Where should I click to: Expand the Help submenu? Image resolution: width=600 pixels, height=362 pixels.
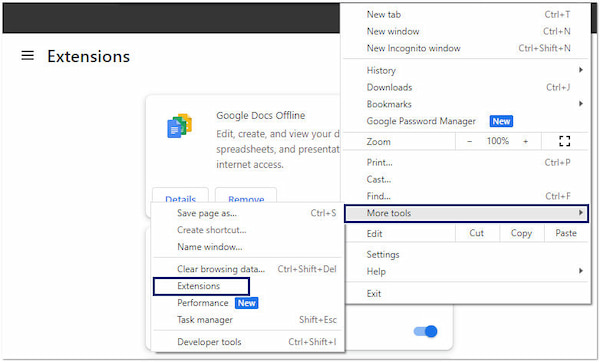466,271
